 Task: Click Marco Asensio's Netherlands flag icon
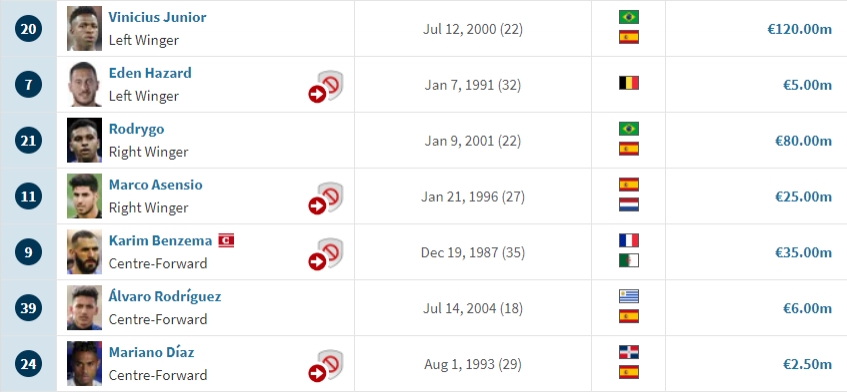tap(629, 205)
